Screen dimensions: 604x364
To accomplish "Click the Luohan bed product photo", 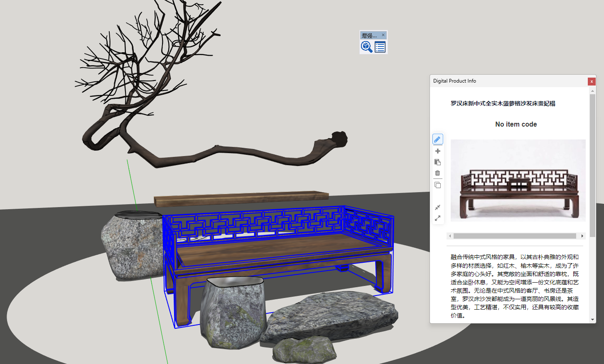I will [x=518, y=181].
